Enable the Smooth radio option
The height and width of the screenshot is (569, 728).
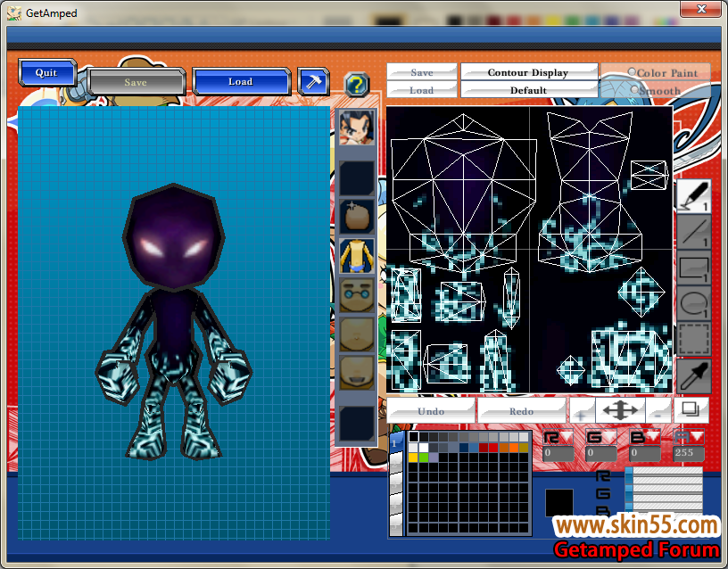(x=634, y=89)
